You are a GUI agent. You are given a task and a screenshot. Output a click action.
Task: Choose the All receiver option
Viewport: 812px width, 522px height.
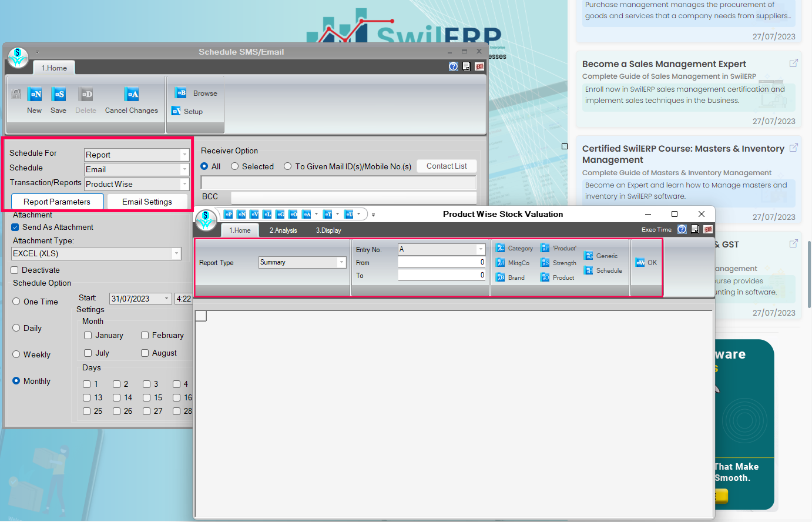[x=204, y=166]
